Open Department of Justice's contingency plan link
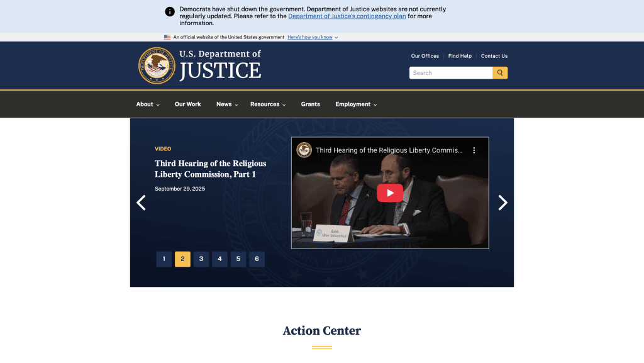644x363 pixels. click(x=347, y=16)
